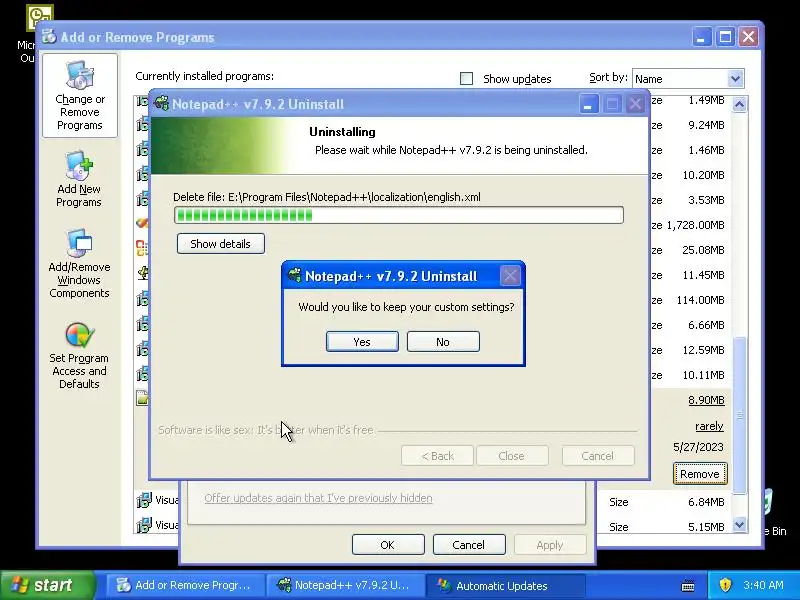
Task: Switch to Add or Remove Programs taskbar item
Action: [185, 585]
